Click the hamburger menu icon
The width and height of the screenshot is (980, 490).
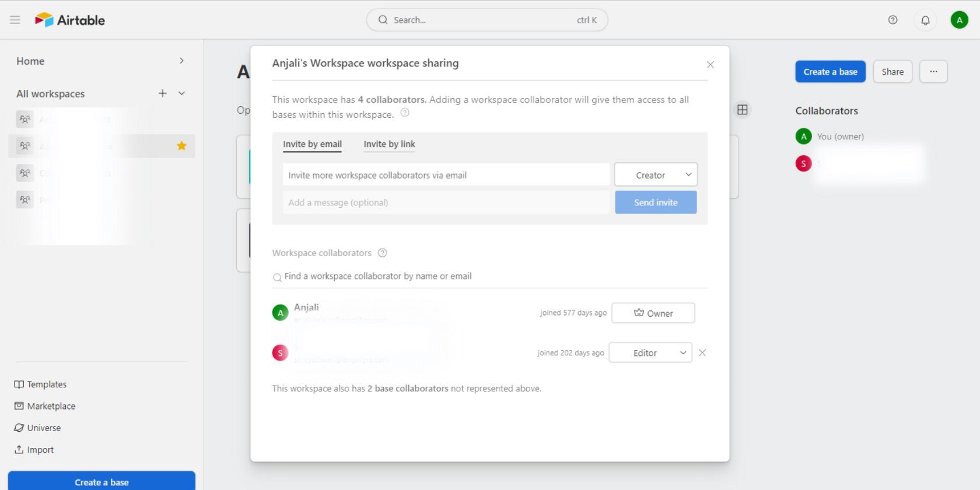pos(15,20)
